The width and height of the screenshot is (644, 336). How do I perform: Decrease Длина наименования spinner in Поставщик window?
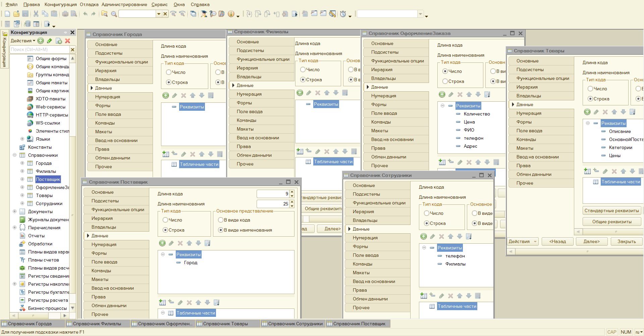pyautogui.click(x=292, y=206)
